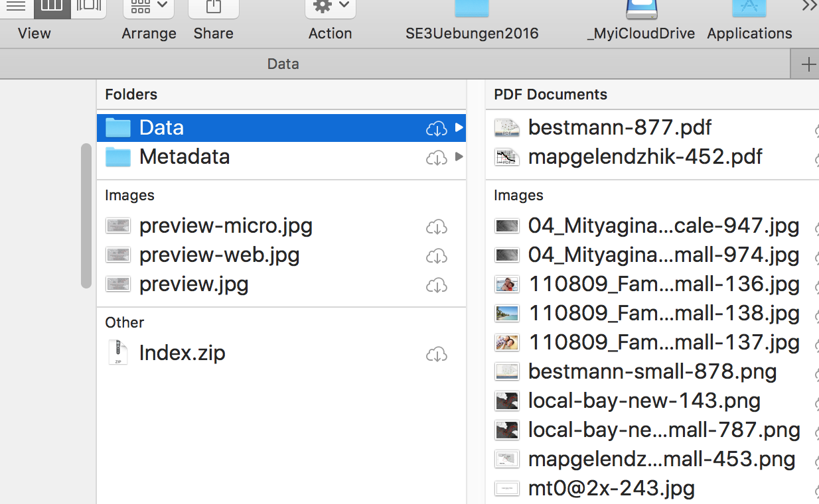Open the Action gear dropdown
Image resolution: width=819 pixels, height=504 pixels.
pos(330,8)
